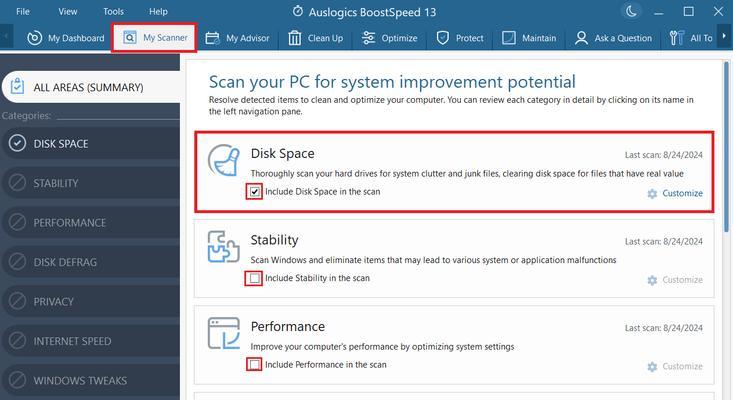Open the File menu
Screen dimensions: 733x400
pyautogui.click(x=22, y=12)
